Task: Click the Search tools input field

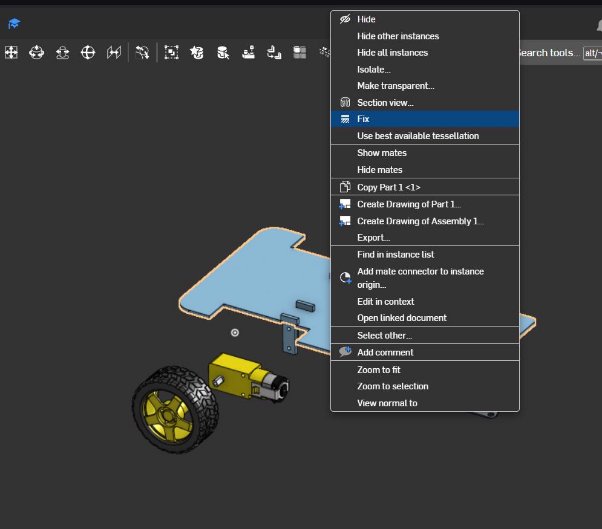Action: pyautogui.click(x=551, y=53)
